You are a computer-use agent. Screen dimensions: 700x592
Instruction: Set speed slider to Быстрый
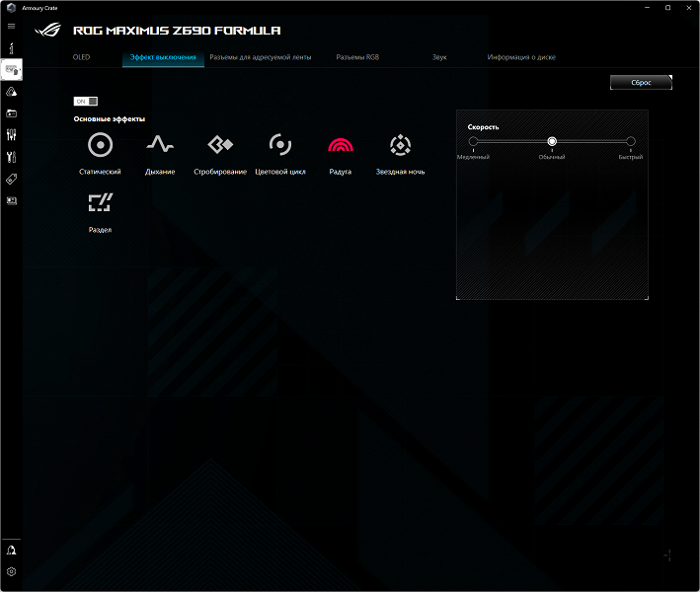[x=630, y=141]
